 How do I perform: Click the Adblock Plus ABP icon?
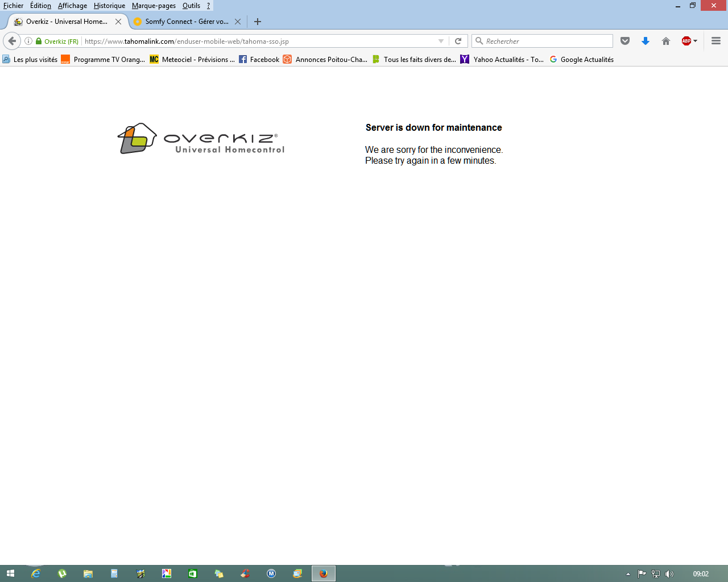(686, 41)
